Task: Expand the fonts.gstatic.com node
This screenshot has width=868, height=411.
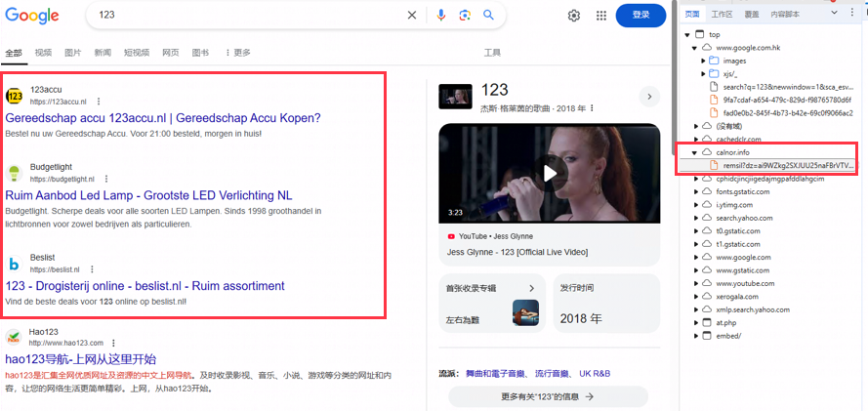Action: (696, 192)
